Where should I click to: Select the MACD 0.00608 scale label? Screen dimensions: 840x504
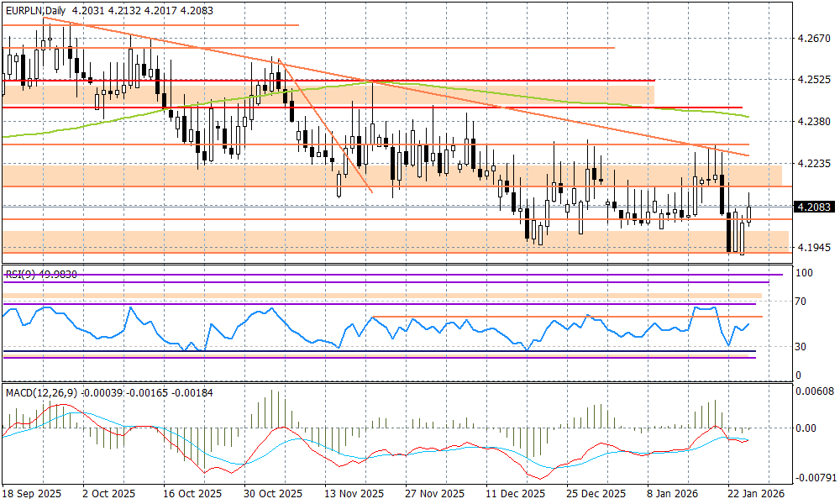point(813,391)
